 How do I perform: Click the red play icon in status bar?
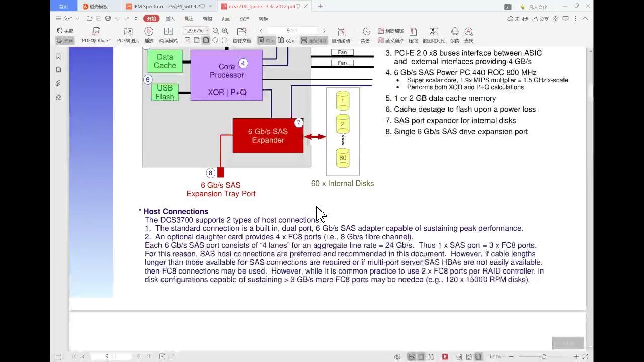[x=445, y=356]
